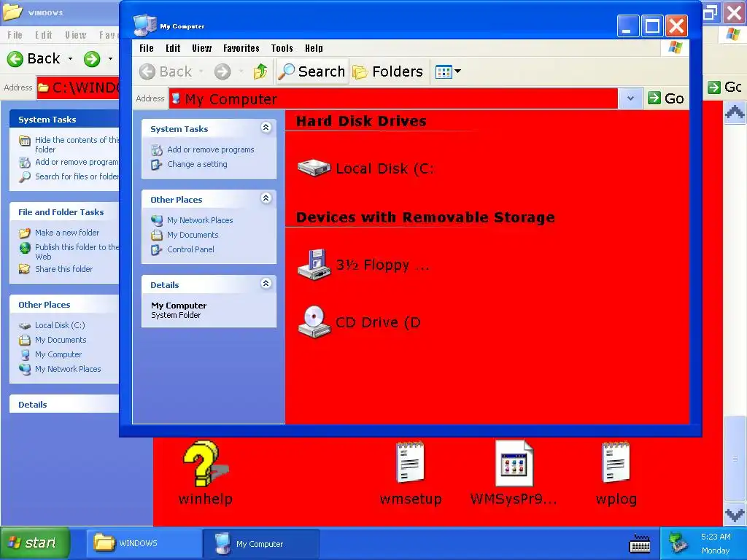Screen dimensions: 747x560
Task: Click Go button in WINDOWS window
Action: point(724,87)
